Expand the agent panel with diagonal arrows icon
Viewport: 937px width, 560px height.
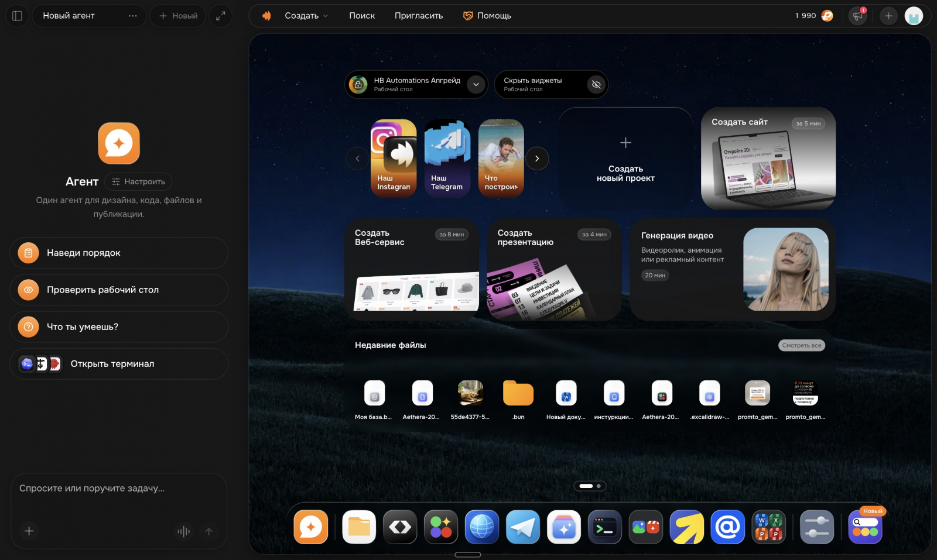pyautogui.click(x=221, y=16)
